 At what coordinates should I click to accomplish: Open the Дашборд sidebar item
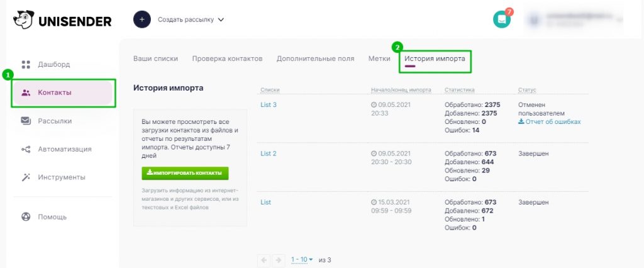(54, 65)
